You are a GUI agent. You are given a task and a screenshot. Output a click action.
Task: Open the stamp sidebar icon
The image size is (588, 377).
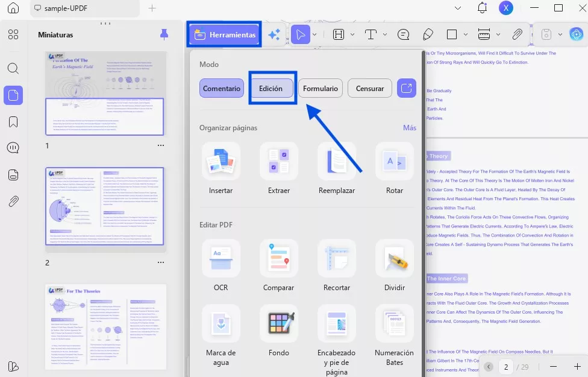[13, 175]
